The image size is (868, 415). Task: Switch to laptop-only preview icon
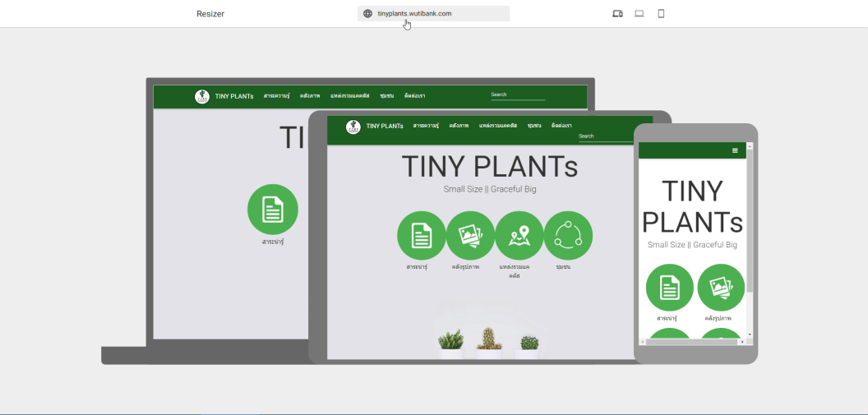click(639, 14)
